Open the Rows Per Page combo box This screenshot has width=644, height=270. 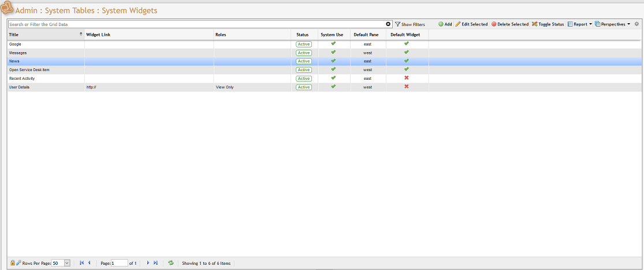click(66, 263)
